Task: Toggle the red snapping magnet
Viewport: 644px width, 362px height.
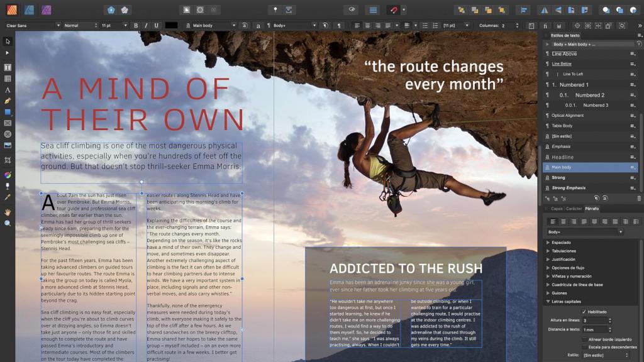Action: (x=393, y=9)
